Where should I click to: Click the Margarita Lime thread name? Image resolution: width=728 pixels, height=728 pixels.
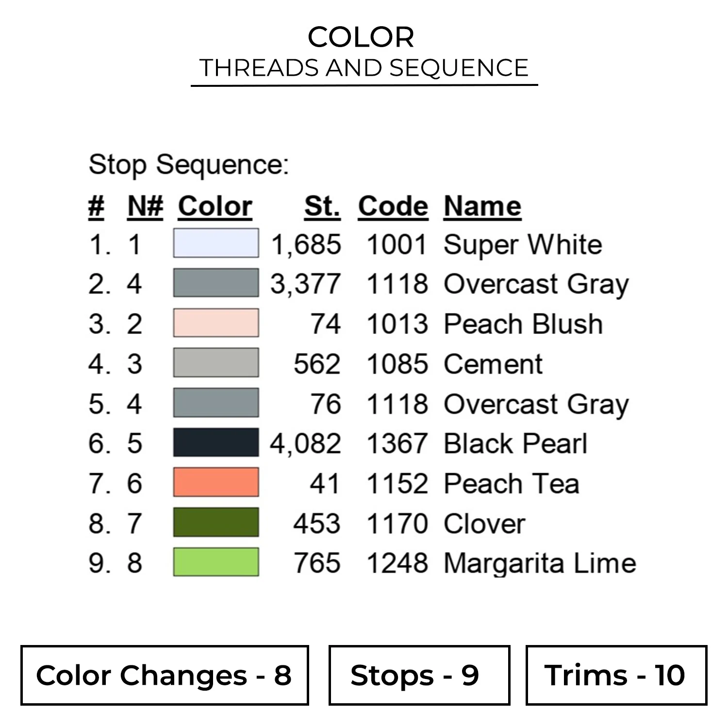(x=540, y=563)
